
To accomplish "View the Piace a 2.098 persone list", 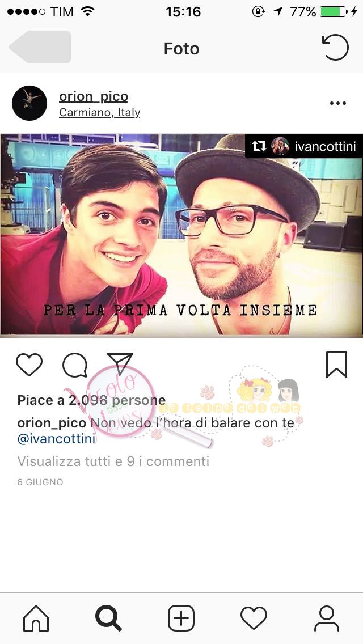I will [x=91, y=400].
